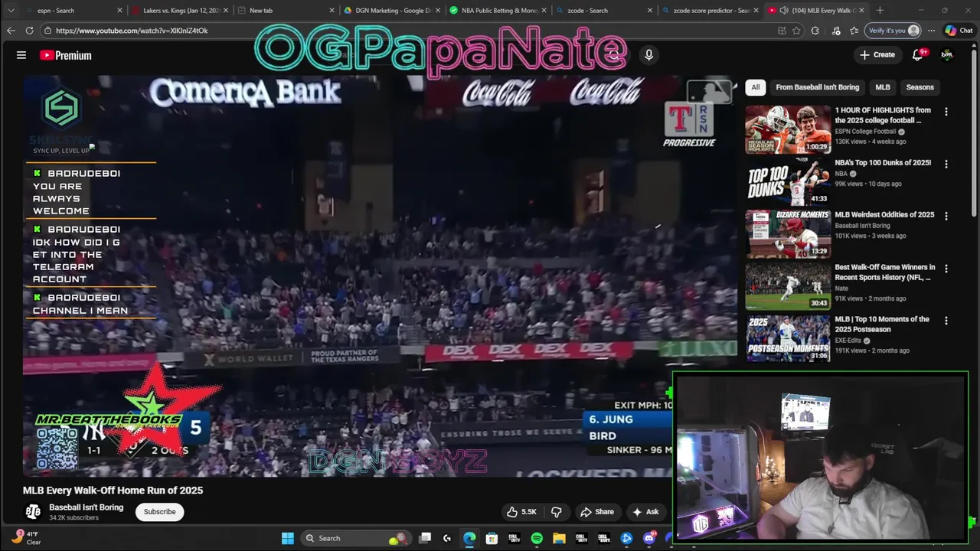Select the 'MLB' filter chip
The image size is (980, 551).
coord(883,87)
